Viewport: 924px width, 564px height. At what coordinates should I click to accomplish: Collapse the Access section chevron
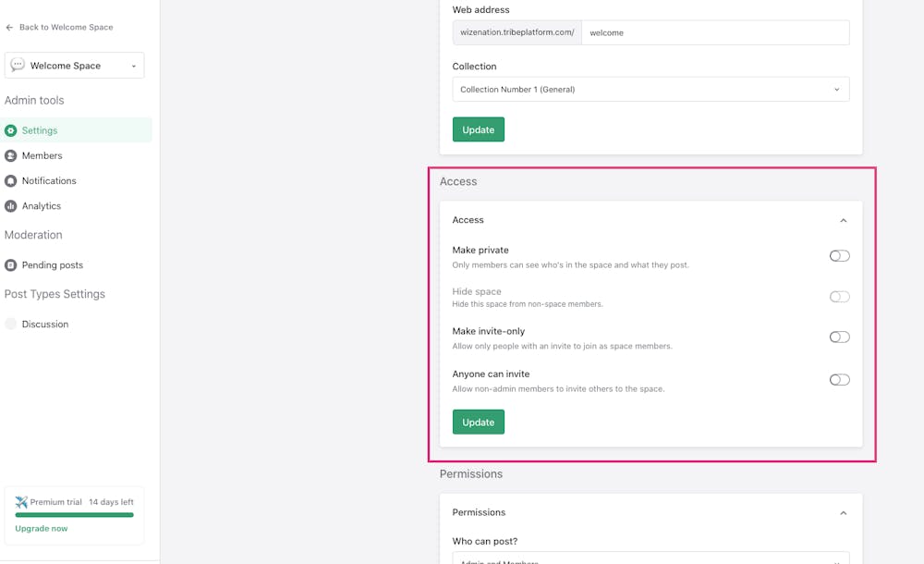(843, 221)
